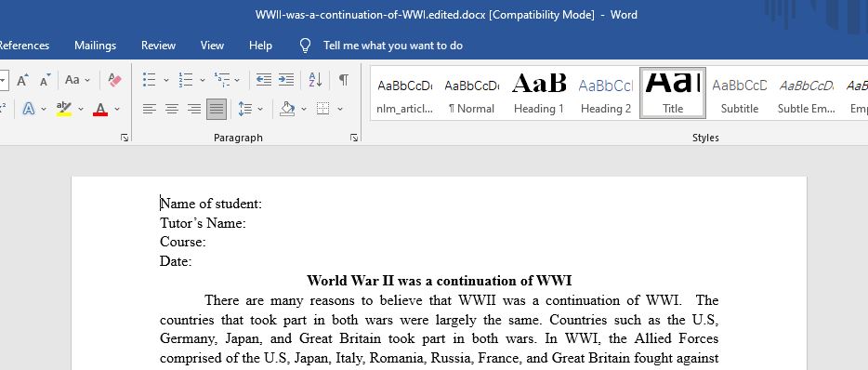This screenshot has height=370, width=868.
Task: Apply the Subtle Emphasis style
Action: (x=807, y=93)
